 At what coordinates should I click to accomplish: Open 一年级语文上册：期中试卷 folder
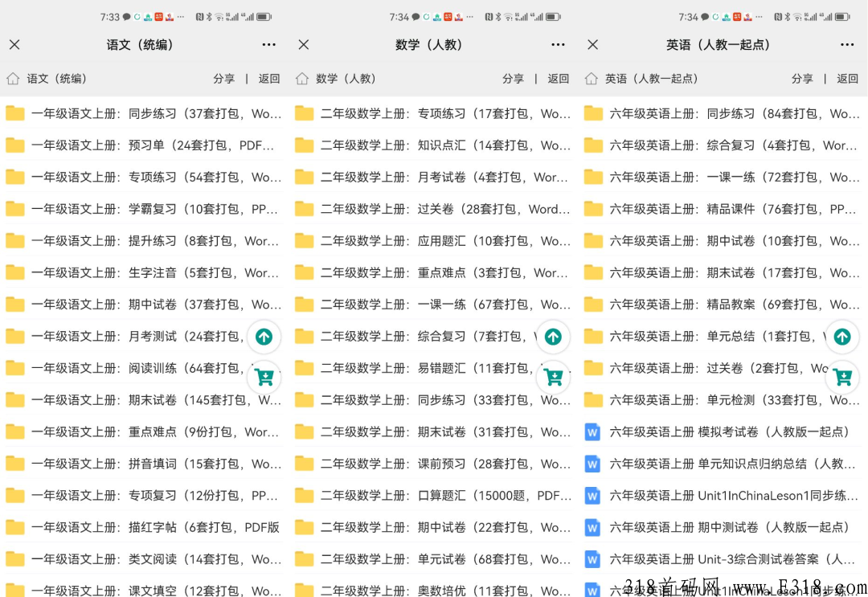[145, 305]
